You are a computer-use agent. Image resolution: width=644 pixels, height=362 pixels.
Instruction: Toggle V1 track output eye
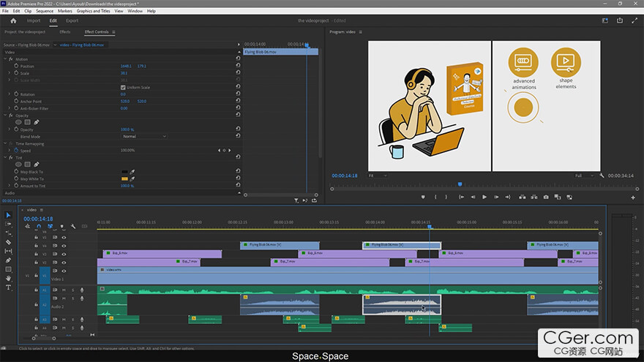coord(64,271)
